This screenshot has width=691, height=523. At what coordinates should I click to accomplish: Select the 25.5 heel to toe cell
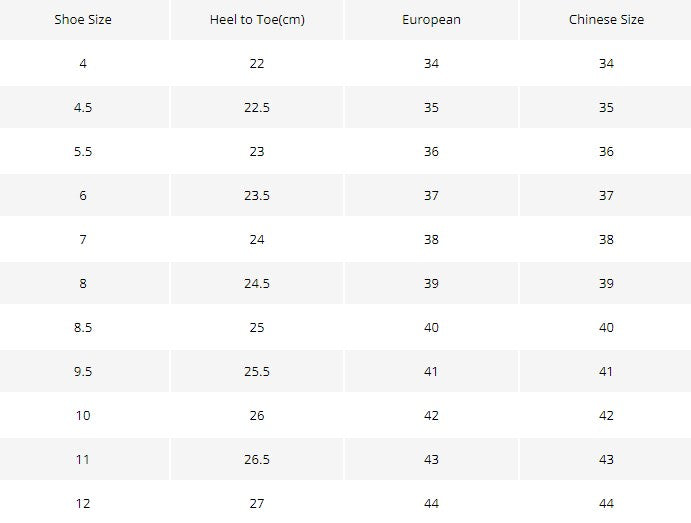tap(257, 372)
